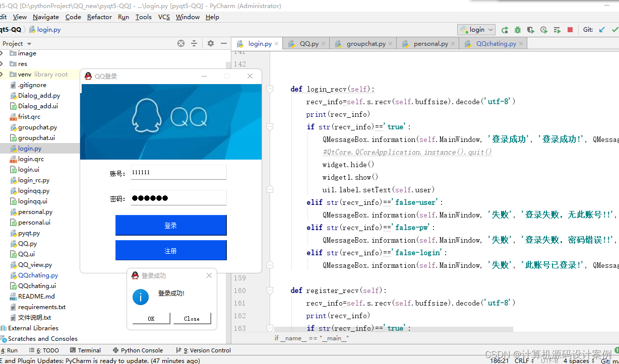Open the 4: Run tool window
Viewport: 619px width, 364px height.
9,350
